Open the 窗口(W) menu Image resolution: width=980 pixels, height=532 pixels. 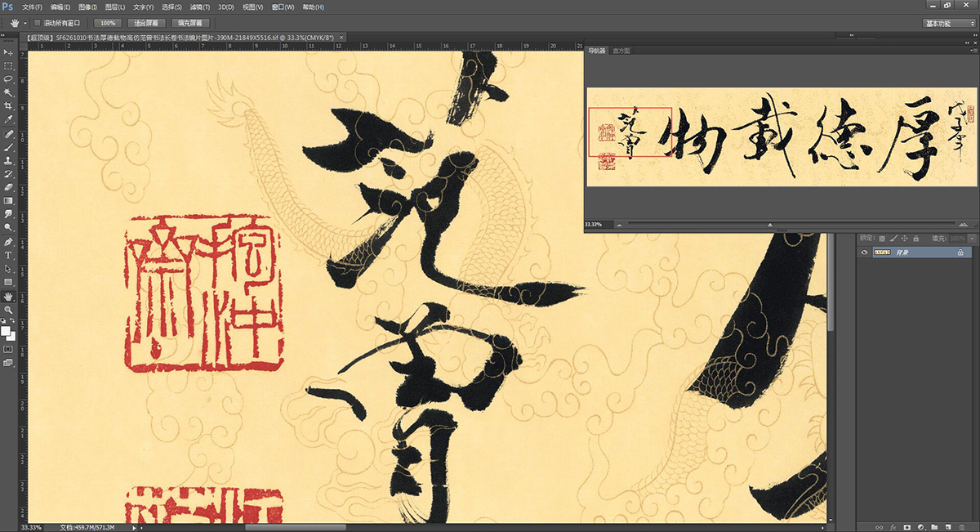coord(283,7)
